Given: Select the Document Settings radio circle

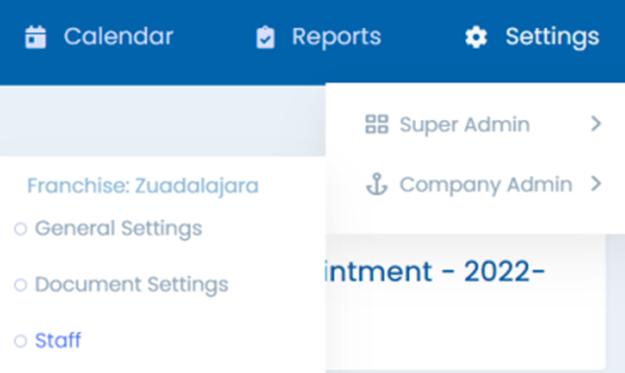Looking at the screenshot, I should [x=20, y=285].
